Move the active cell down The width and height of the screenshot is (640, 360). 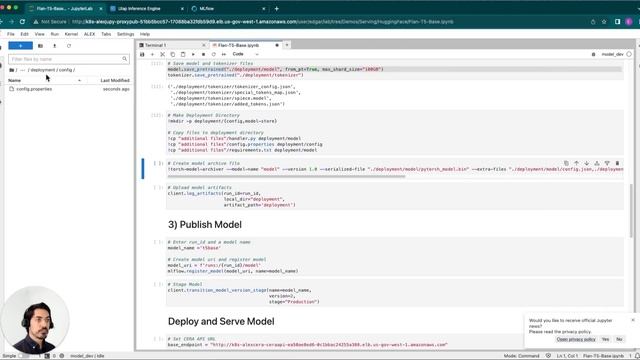587,163
